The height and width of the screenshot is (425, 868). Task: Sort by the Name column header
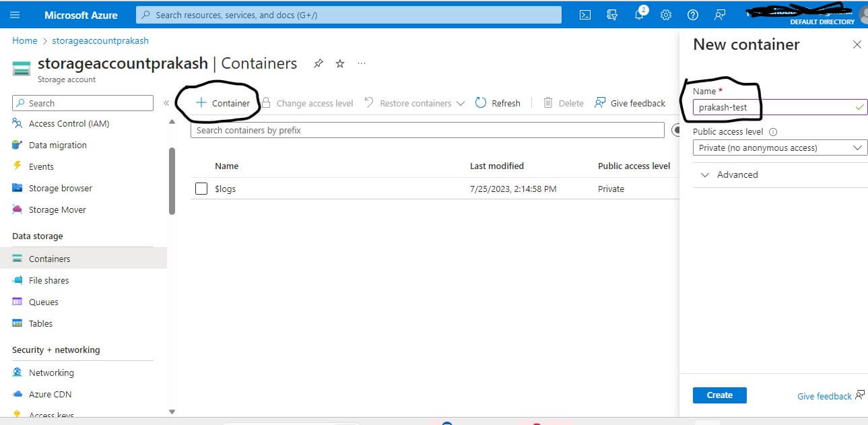coord(226,166)
